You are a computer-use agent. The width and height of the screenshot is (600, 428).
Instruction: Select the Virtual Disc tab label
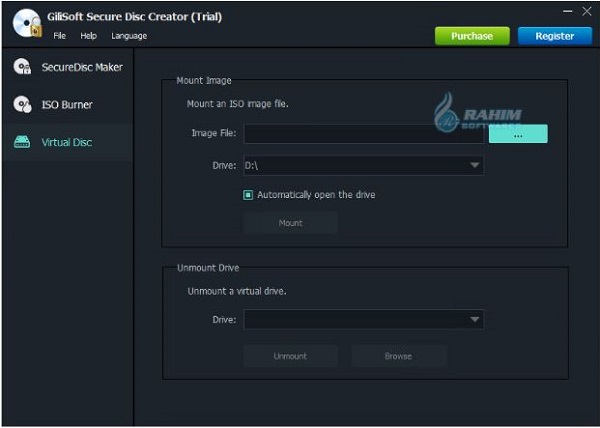[x=67, y=142]
